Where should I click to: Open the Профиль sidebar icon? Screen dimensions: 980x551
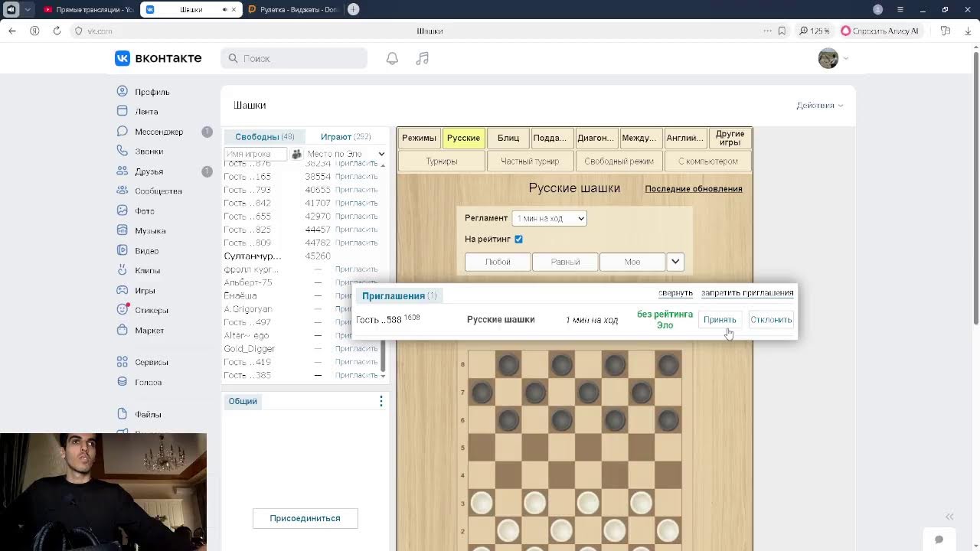122,91
